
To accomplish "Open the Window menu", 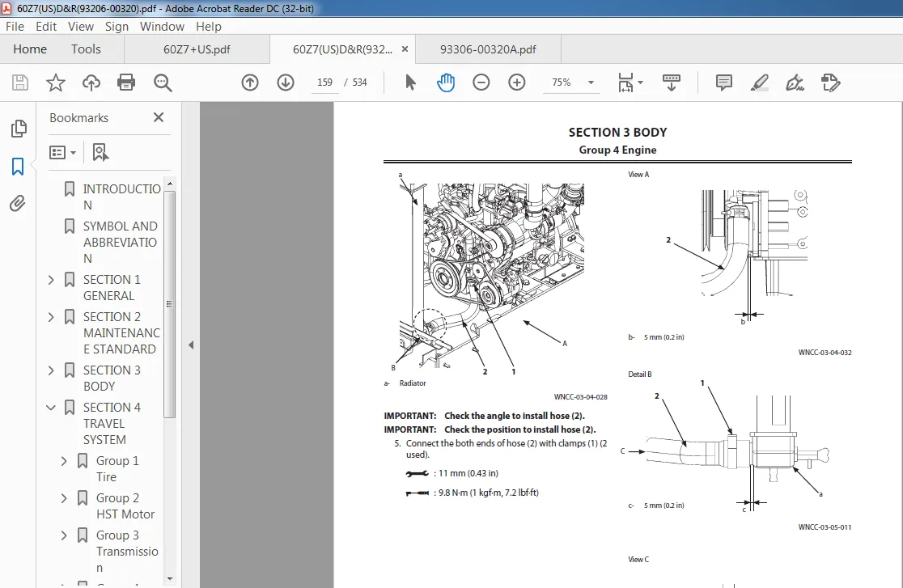I will coord(162,27).
